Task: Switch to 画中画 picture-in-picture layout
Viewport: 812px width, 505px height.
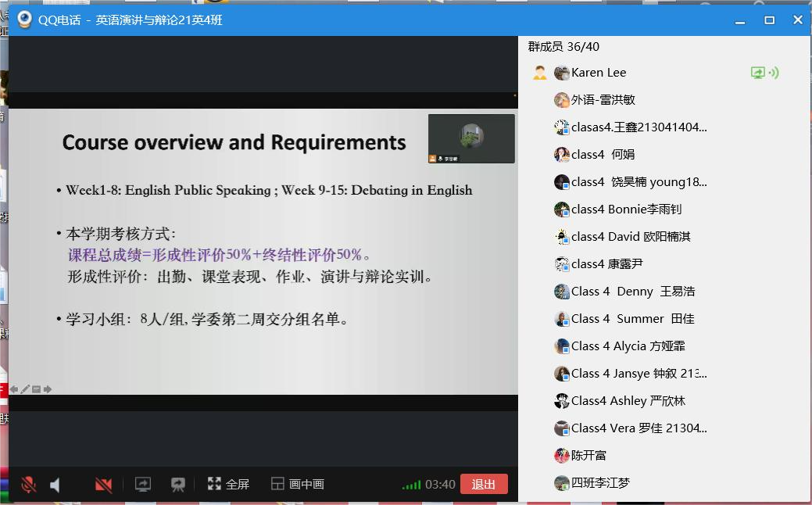Action: pos(297,485)
